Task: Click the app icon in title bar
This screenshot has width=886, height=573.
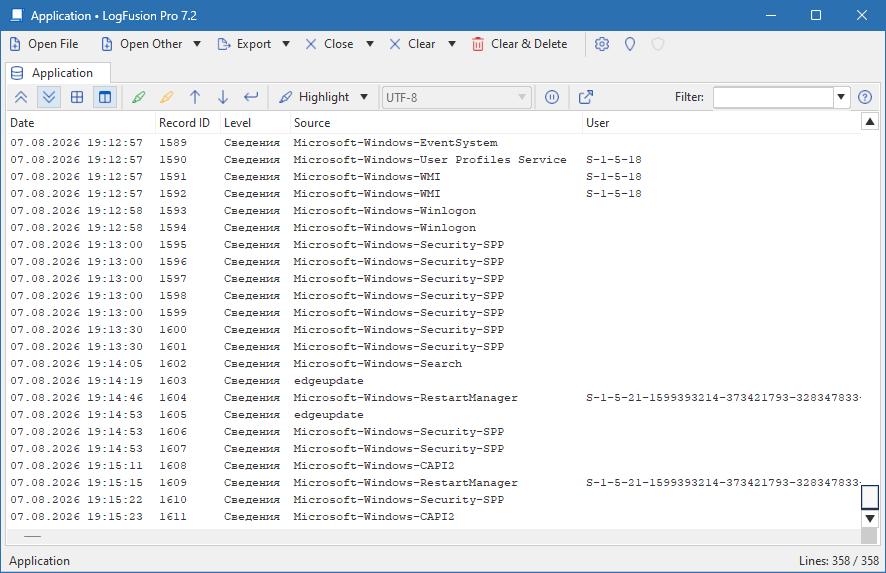Action: click(17, 15)
